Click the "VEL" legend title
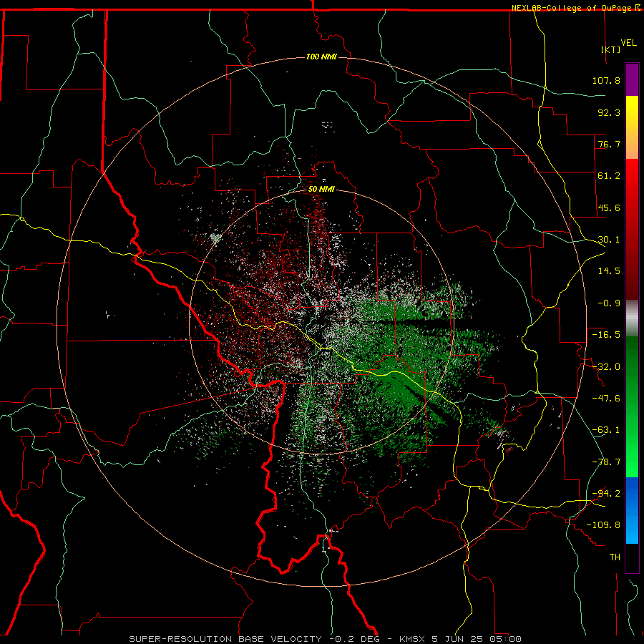The height and width of the screenshot is (644, 644). pyautogui.click(x=628, y=43)
